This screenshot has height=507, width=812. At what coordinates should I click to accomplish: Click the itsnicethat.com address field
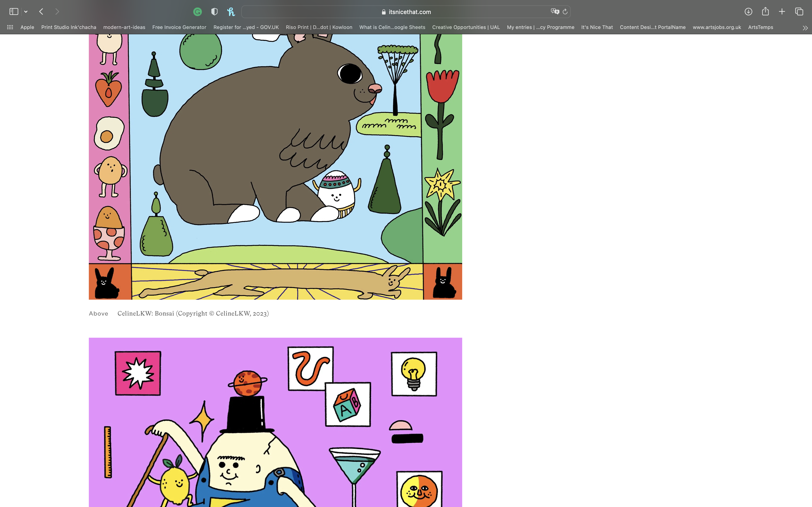point(406,12)
